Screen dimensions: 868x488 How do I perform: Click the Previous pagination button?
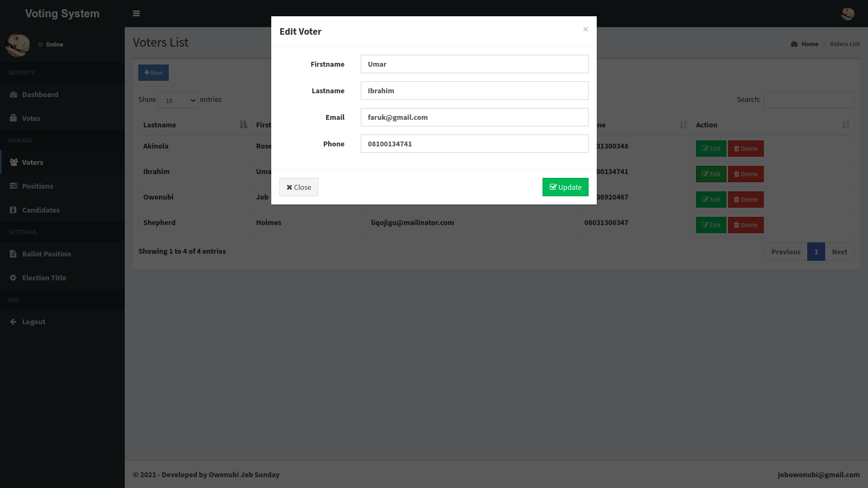[x=786, y=252]
